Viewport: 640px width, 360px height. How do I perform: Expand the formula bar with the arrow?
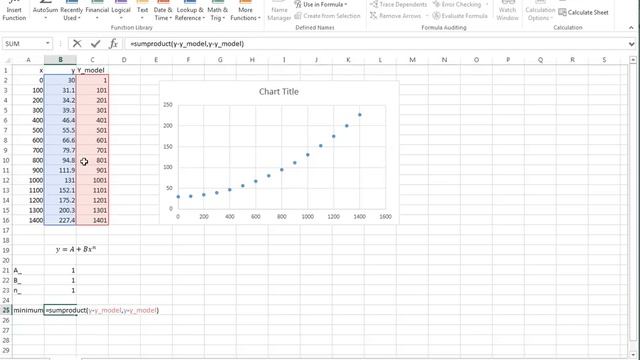coord(631,44)
